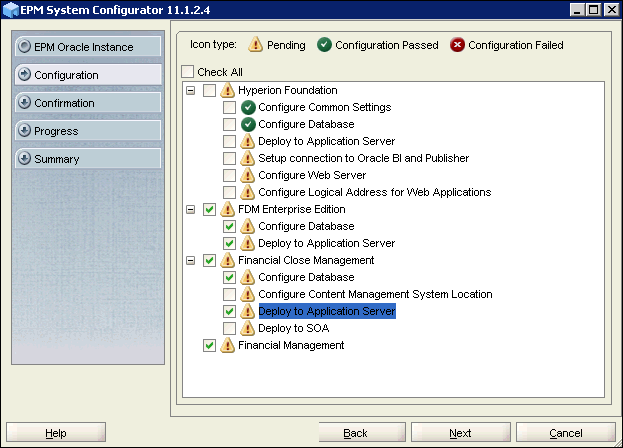The height and width of the screenshot is (448, 623).
Task: Click the warning icon beside FDM Enterprise Edition
Action: pyautogui.click(x=227, y=209)
